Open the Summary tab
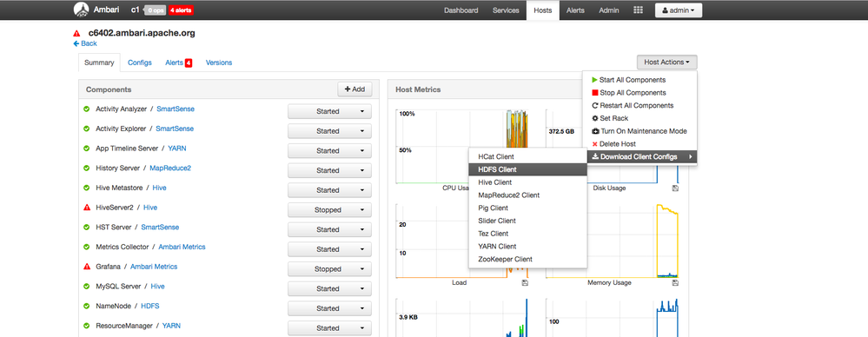This screenshot has width=868, height=337. pos(98,63)
